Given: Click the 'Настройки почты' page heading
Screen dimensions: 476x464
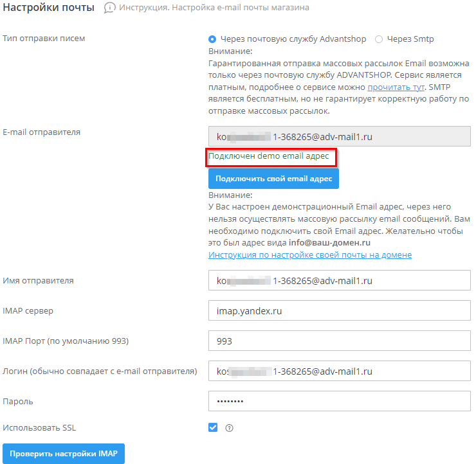Looking at the screenshot, I should tap(49, 8).
